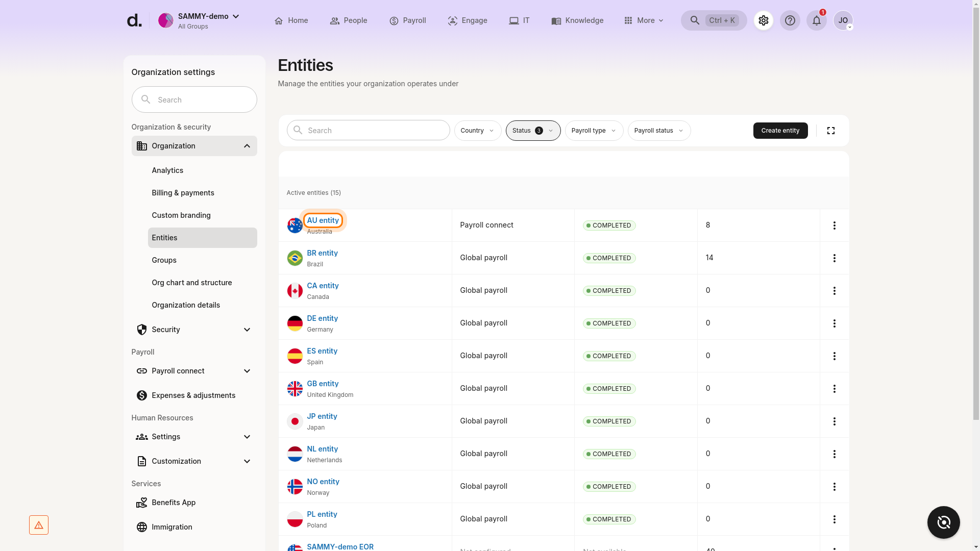
Task: Open the Payroll type filter dropdown
Action: 594,131
